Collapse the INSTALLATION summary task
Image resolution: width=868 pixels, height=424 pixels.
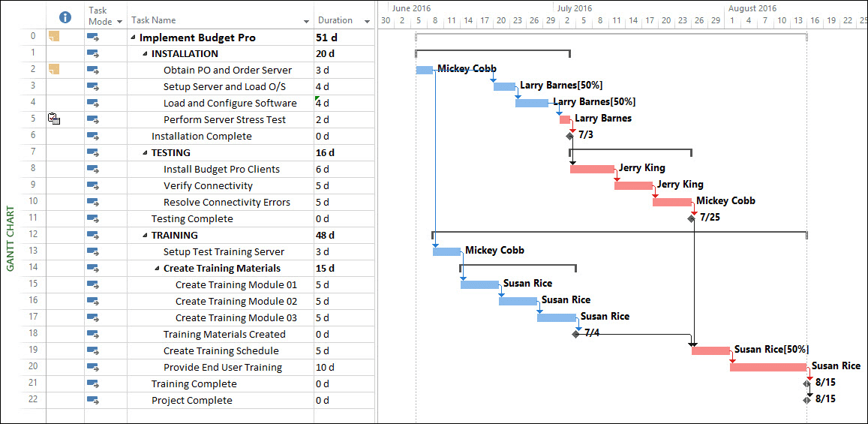pos(145,54)
